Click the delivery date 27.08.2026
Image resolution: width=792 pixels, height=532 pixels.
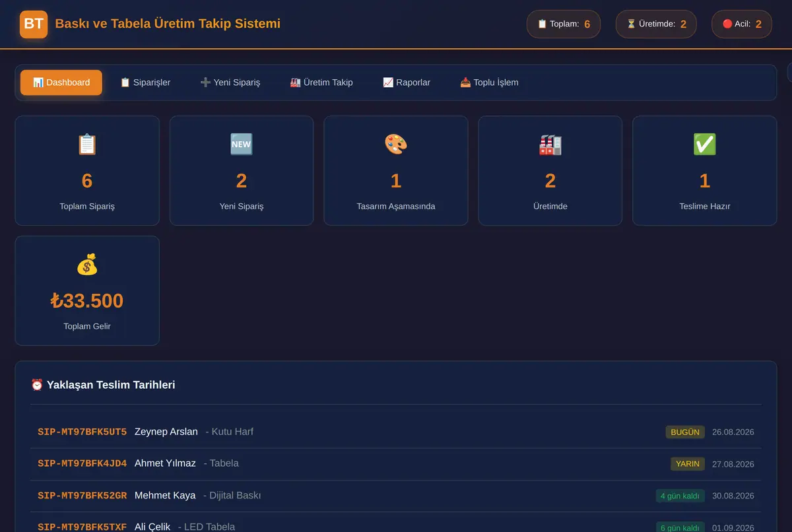click(x=733, y=464)
